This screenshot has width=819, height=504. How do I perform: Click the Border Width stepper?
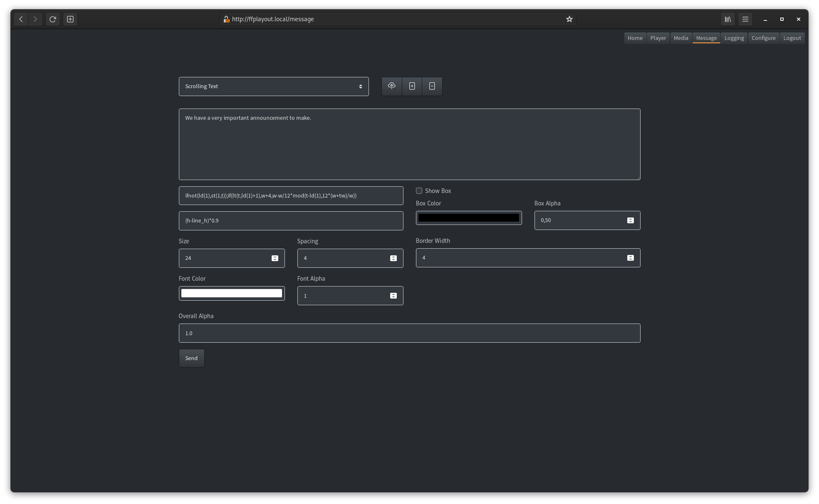(631, 258)
